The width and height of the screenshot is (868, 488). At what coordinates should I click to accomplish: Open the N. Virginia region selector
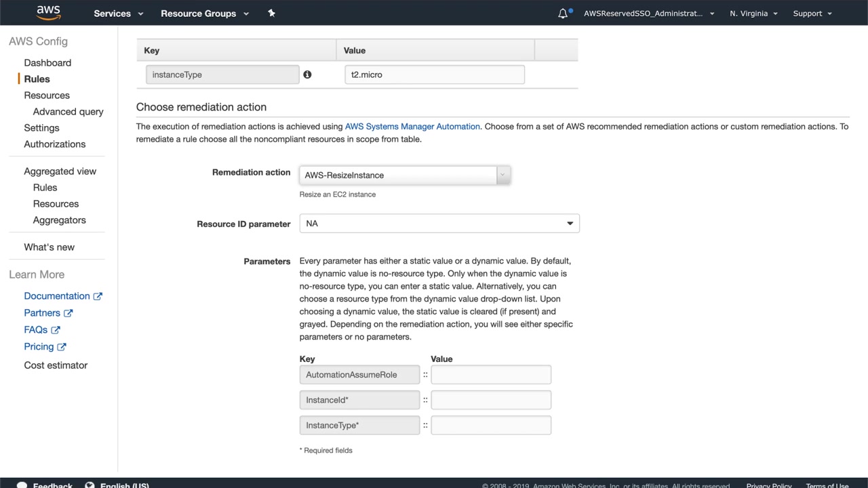click(x=753, y=14)
